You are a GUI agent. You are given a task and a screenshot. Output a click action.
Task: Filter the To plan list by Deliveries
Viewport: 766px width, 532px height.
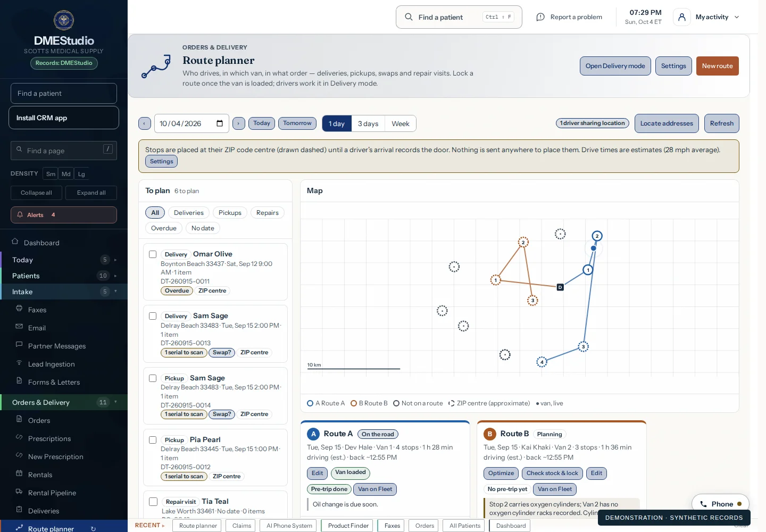(x=189, y=213)
